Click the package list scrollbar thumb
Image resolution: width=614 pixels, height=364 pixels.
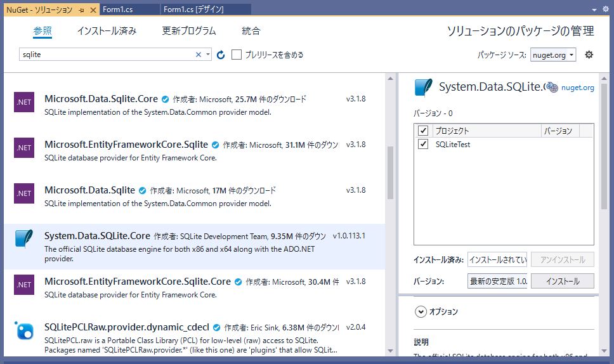pos(390,172)
